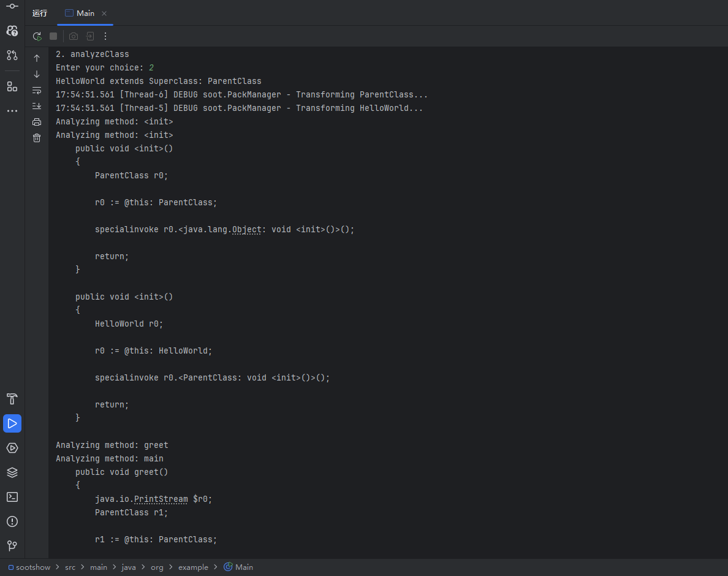The width and height of the screenshot is (728, 576).
Task: Click sootshow in breadcrumb path
Action: 33,567
